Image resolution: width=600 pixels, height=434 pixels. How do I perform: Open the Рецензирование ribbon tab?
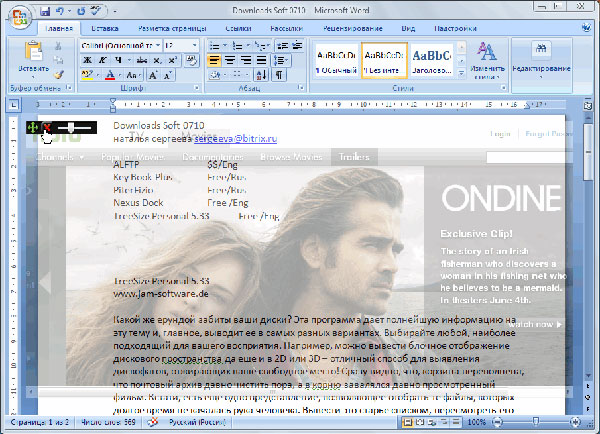point(352,28)
